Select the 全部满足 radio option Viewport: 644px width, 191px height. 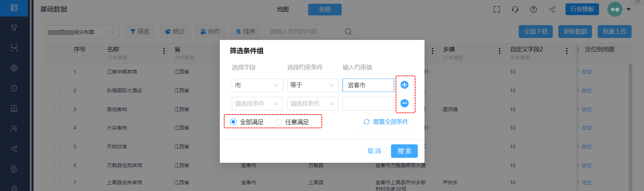pyautogui.click(x=233, y=122)
